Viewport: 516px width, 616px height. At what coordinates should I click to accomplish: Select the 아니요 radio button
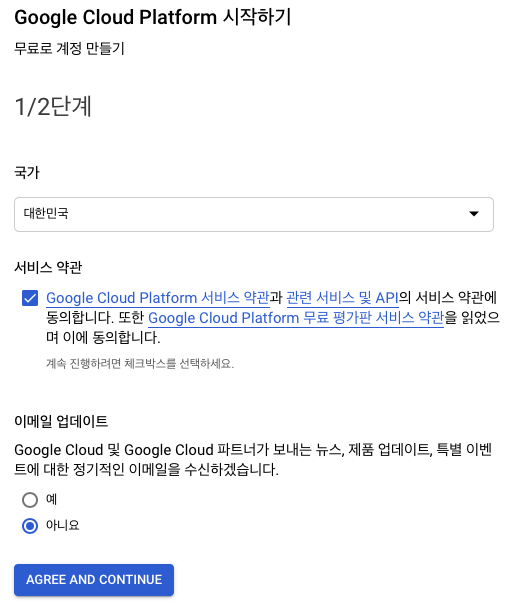click(30, 526)
